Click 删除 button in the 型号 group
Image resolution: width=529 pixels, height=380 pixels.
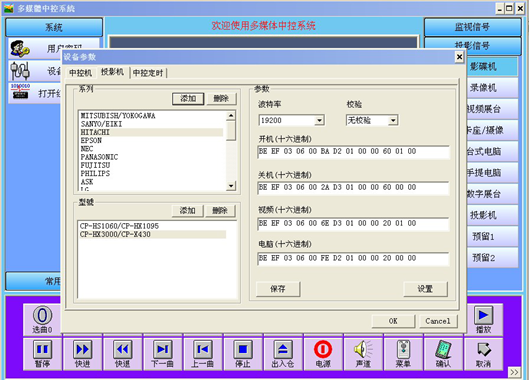click(x=220, y=211)
